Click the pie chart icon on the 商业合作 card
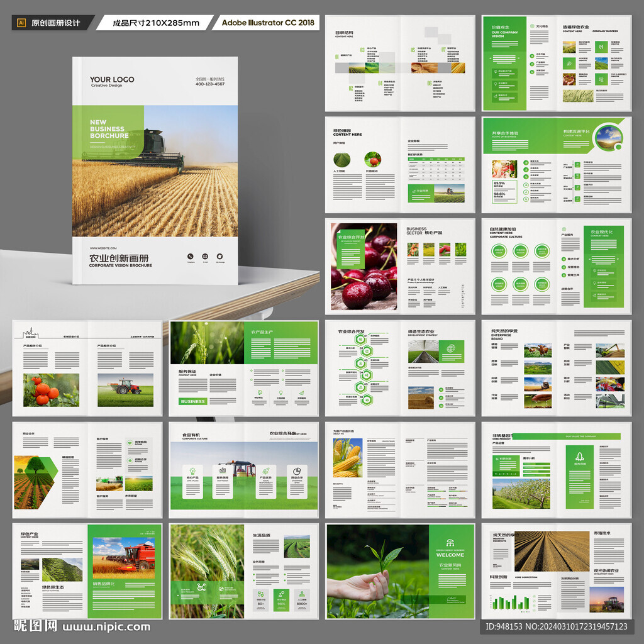Viewport: 644px width, 644px height. 297,471
